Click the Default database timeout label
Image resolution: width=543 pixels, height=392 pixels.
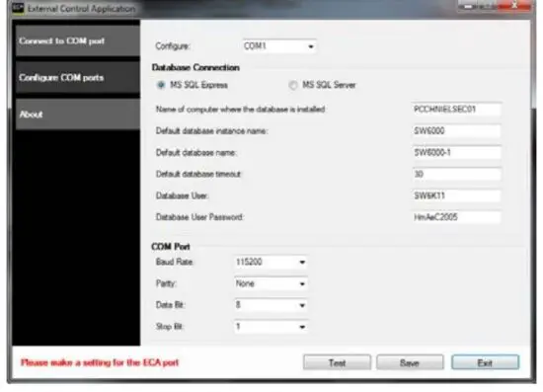tap(198, 174)
